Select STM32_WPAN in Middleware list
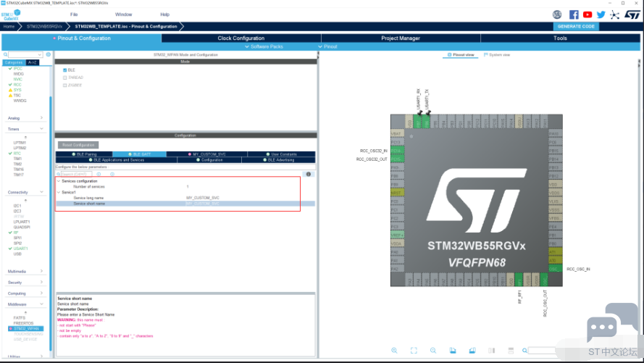The width and height of the screenshot is (644, 363). (26, 328)
